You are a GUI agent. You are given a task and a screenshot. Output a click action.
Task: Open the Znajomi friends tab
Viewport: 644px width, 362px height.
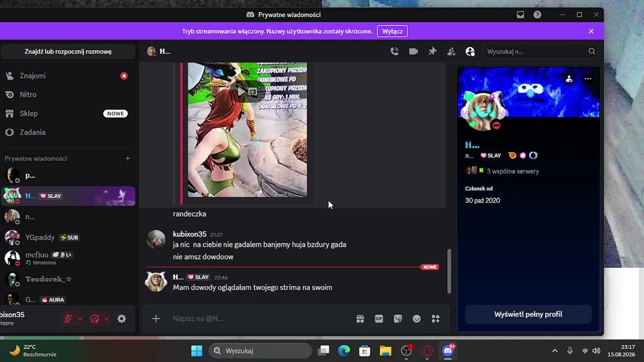[68, 76]
